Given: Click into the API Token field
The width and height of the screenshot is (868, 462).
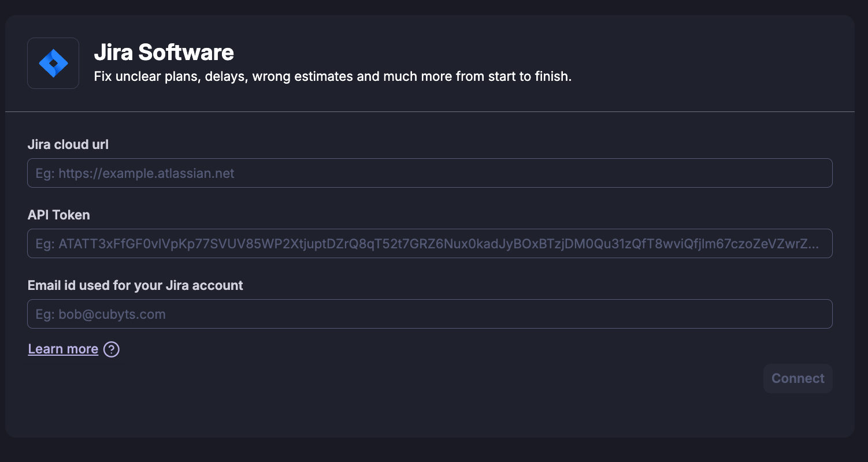Looking at the screenshot, I should point(430,244).
